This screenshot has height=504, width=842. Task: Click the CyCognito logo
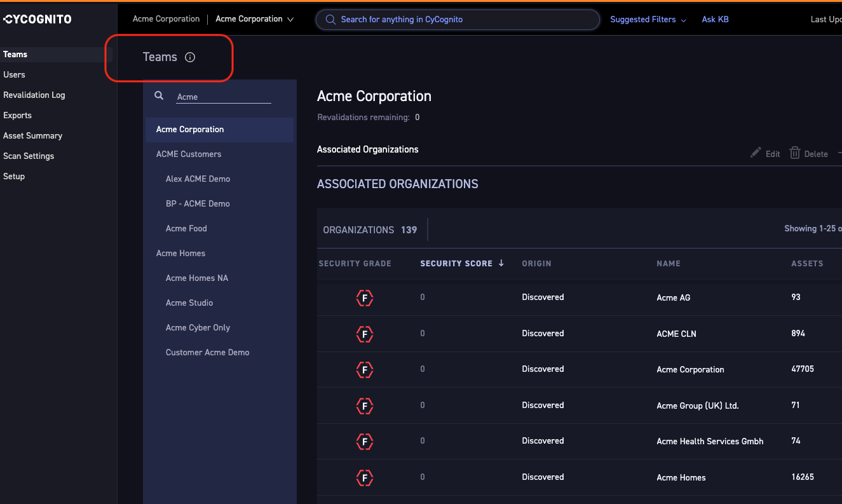tap(37, 19)
